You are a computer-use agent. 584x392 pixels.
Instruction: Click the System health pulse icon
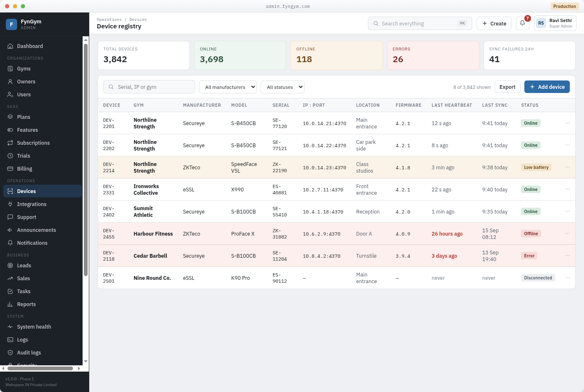10,327
